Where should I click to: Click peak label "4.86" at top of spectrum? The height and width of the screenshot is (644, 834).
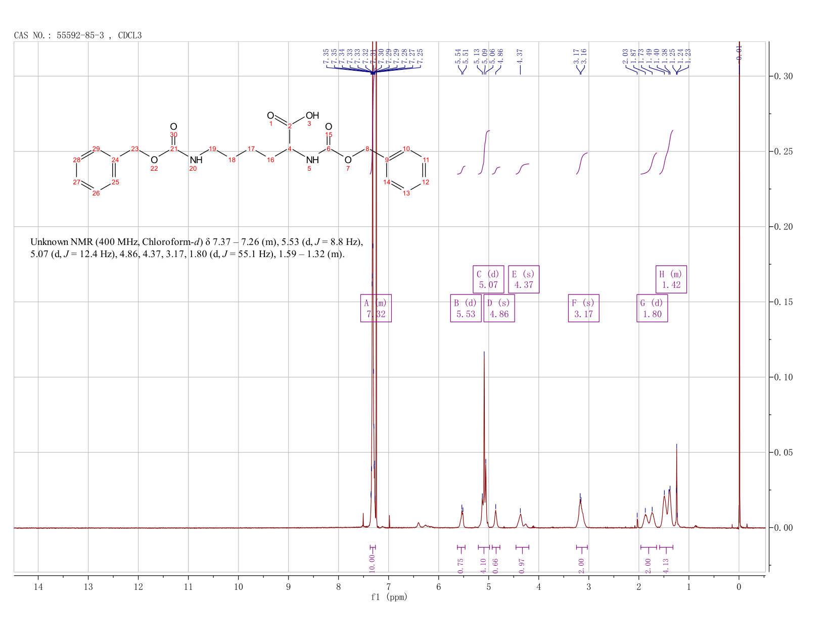click(x=500, y=56)
